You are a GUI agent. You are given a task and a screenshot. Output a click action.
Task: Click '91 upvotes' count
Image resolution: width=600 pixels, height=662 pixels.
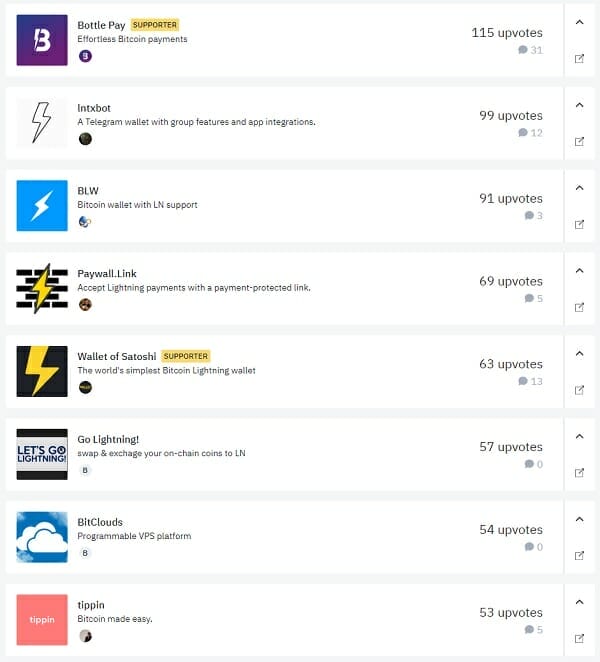pos(511,198)
